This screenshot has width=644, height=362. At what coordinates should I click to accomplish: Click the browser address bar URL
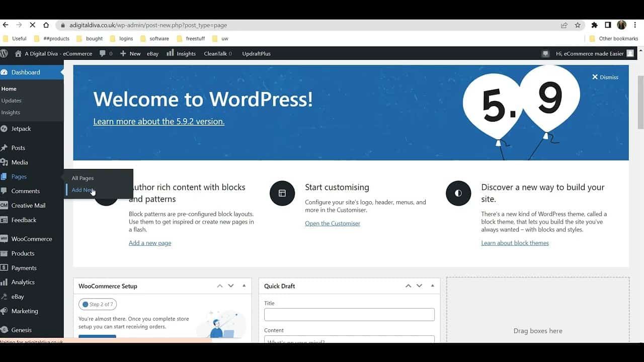(147, 25)
